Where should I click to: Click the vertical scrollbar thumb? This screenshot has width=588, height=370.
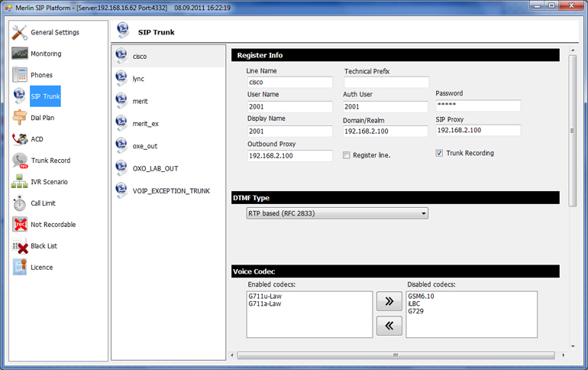(572, 131)
